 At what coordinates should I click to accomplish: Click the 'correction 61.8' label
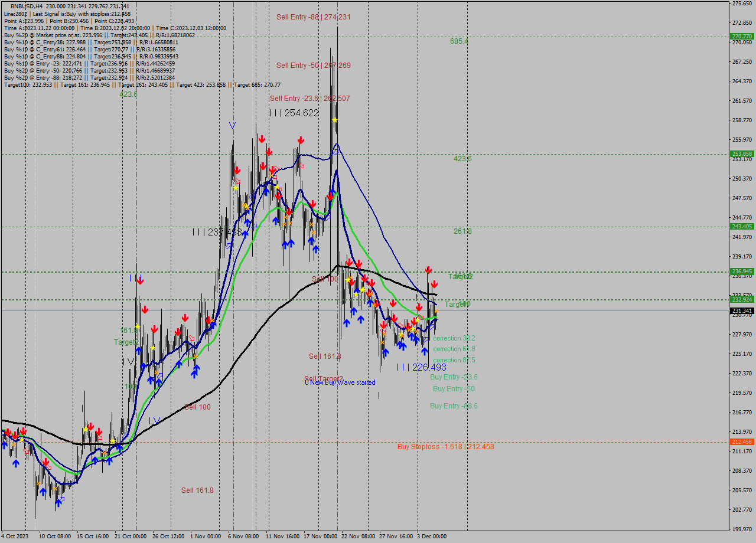(454, 349)
